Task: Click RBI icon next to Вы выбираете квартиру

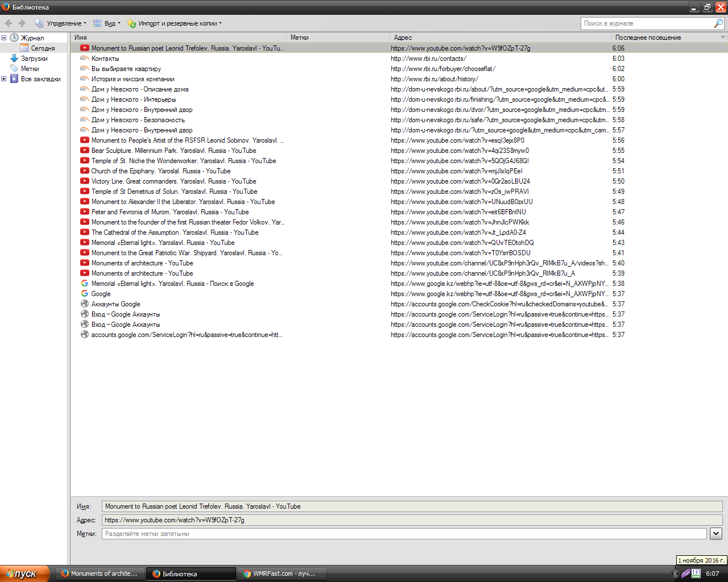Action: tap(85, 69)
